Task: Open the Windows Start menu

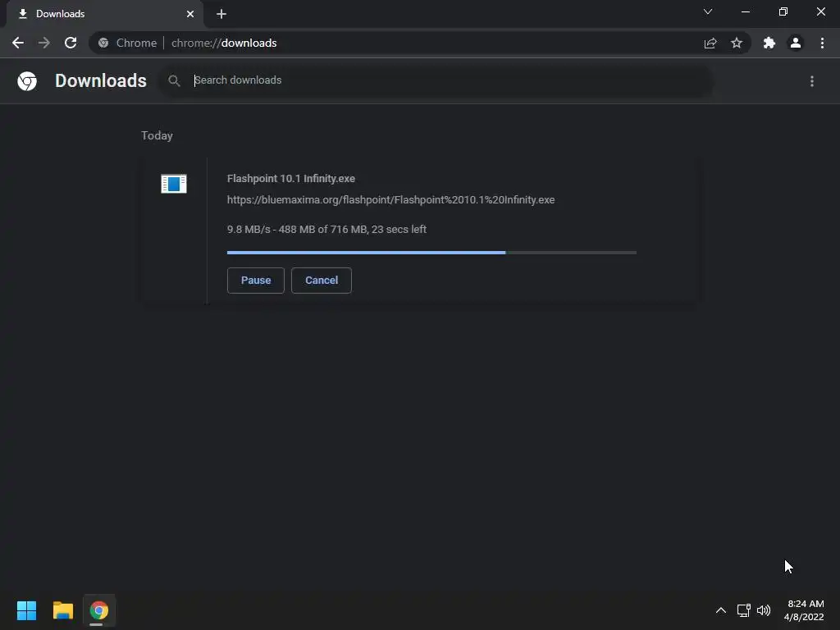Action: 26,610
